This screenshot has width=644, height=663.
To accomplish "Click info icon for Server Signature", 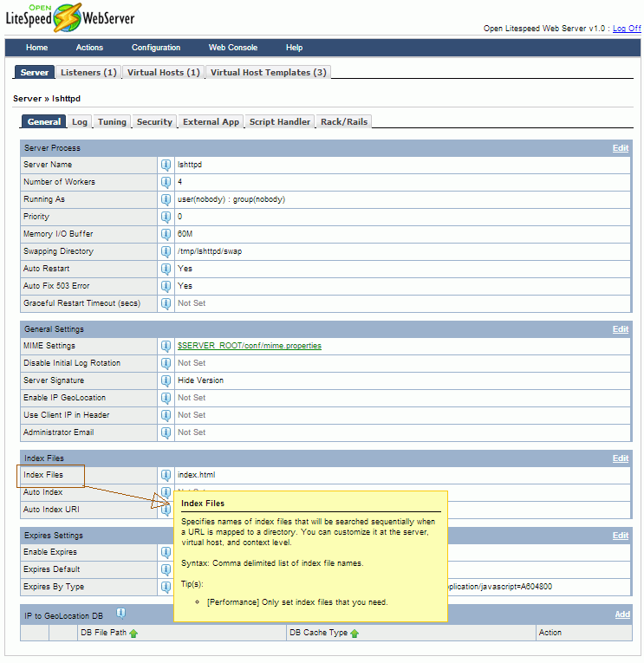I will [x=166, y=381].
